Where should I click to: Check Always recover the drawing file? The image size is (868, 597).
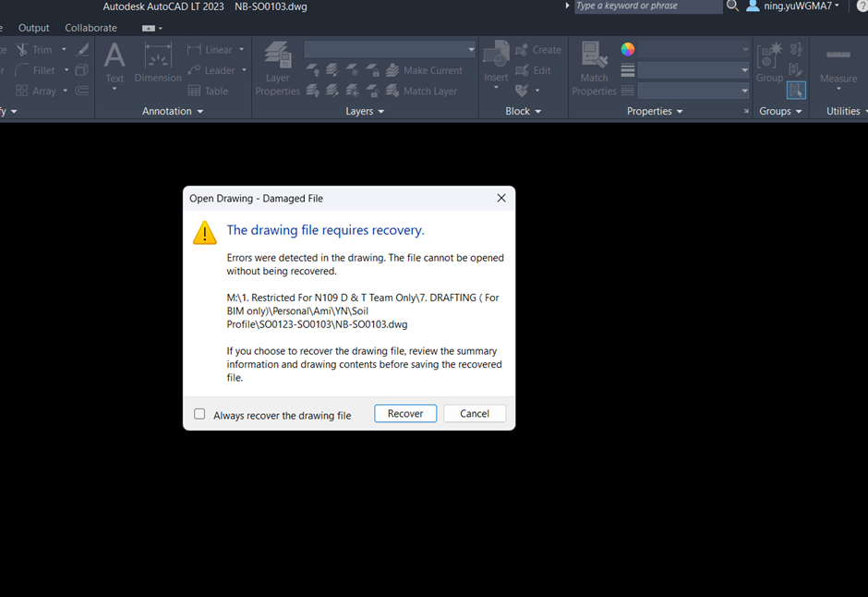199,414
